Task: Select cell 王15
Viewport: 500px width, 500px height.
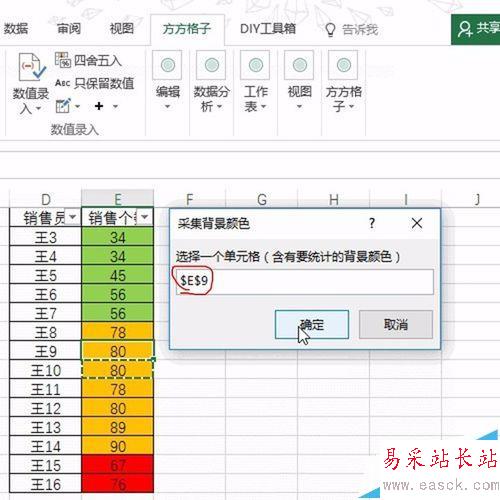Action: click(46, 465)
